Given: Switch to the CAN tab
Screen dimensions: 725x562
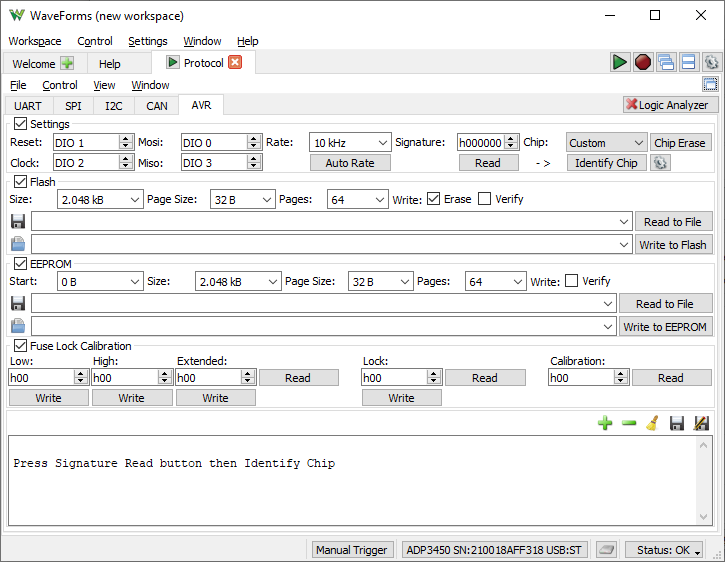Looking at the screenshot, I should point(157,105).
